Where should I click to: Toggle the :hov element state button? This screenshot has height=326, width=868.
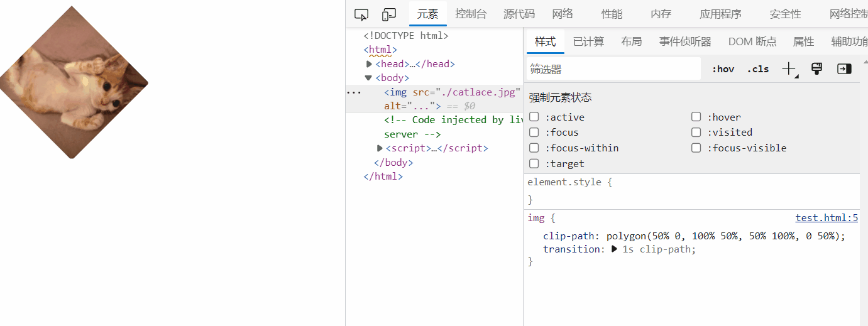(723, 69)
